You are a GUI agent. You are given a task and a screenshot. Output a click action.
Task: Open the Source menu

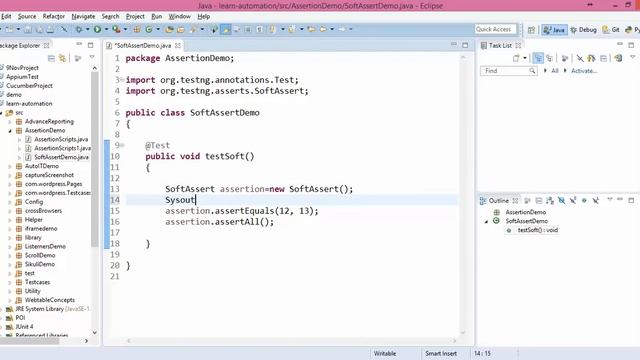(x=27, y=16)
